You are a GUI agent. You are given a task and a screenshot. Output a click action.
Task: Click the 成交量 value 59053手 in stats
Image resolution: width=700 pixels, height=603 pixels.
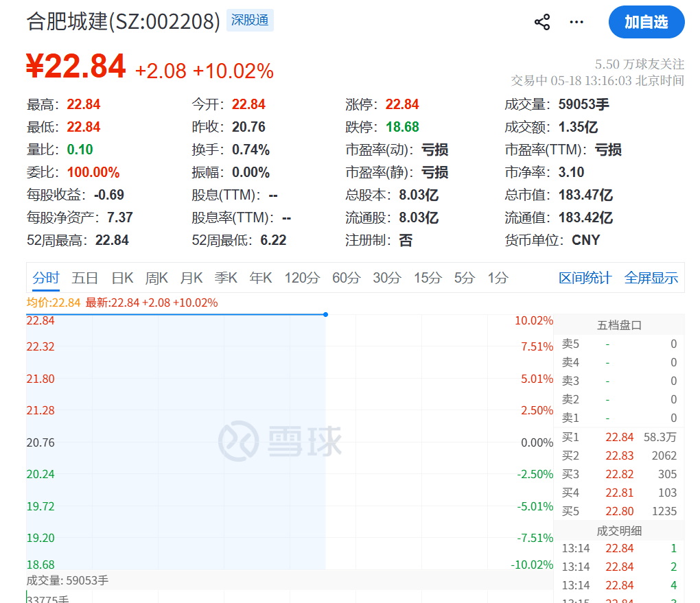coord(583,104)
